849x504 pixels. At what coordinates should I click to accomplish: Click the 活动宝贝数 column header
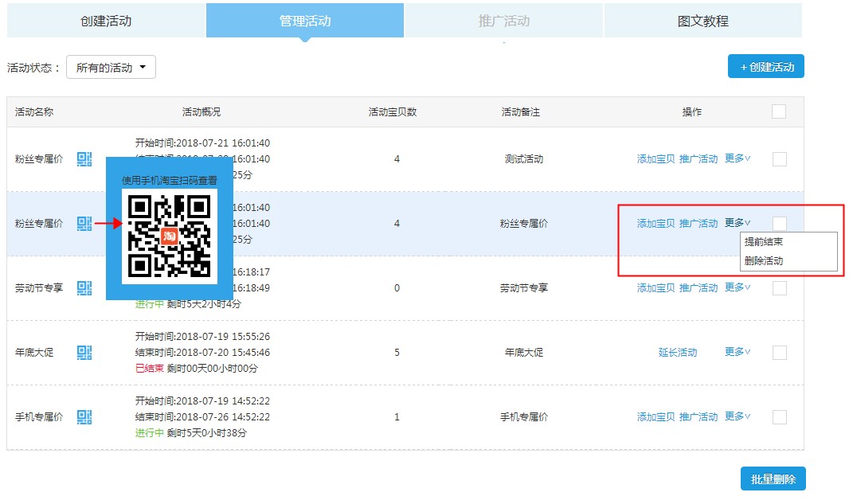[393, 112]
